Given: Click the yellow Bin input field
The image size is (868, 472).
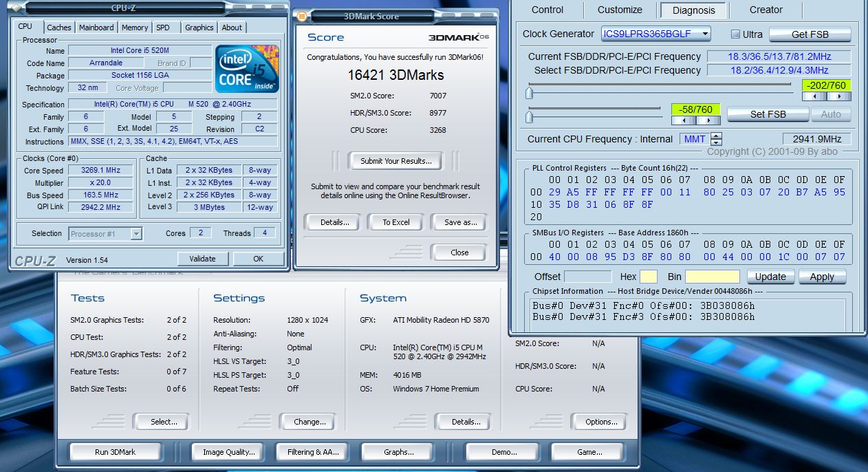Looking at the screenshot, I should pos(713,277).
